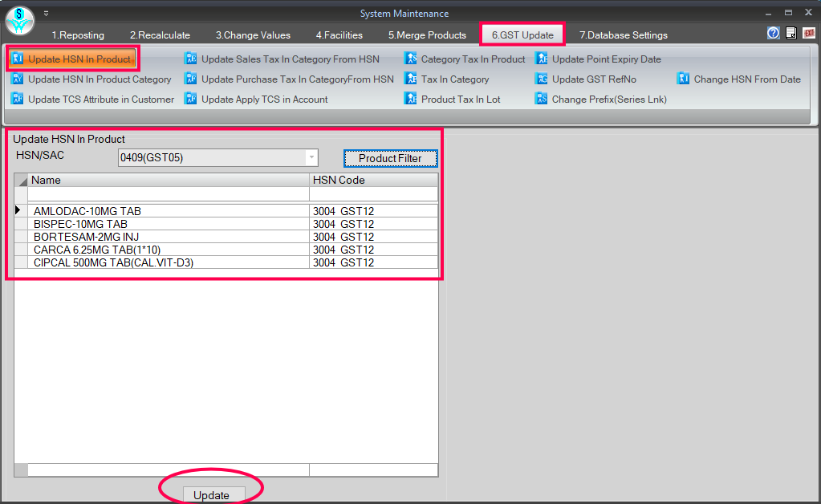Viewport: 821px width, 504px height.
Task: Open the help question mark icon
Action: tap(773, 33)
